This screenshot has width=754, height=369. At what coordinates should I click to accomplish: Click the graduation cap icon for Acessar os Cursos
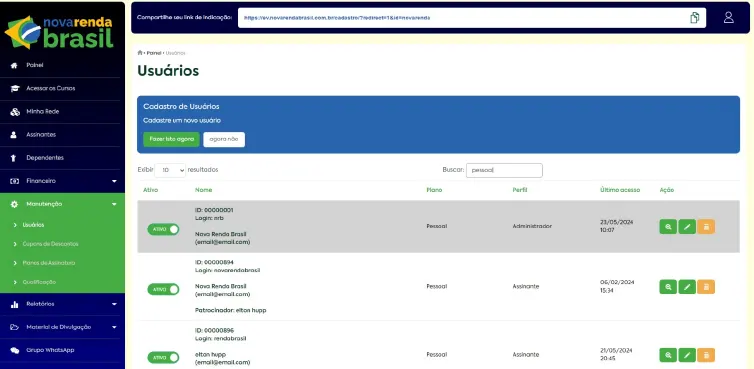[x=14, y=89]
